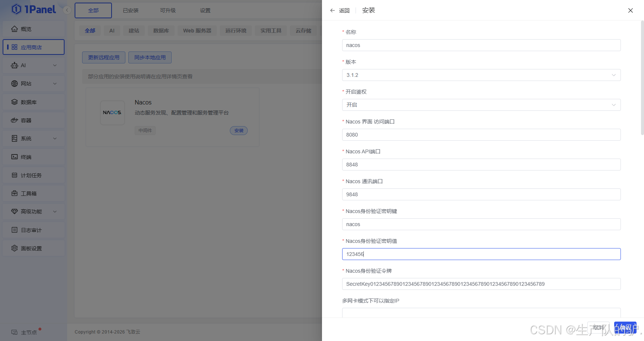Click the Nacos身份验证令牌 SecretKey field
This screenshot has width=644, height=341.
[481, 284]
